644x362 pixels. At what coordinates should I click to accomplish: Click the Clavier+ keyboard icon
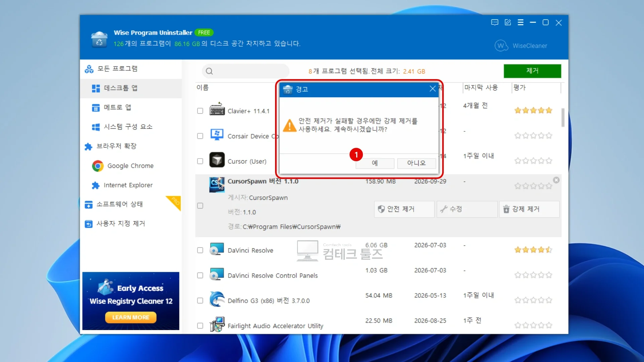[217, 109]
